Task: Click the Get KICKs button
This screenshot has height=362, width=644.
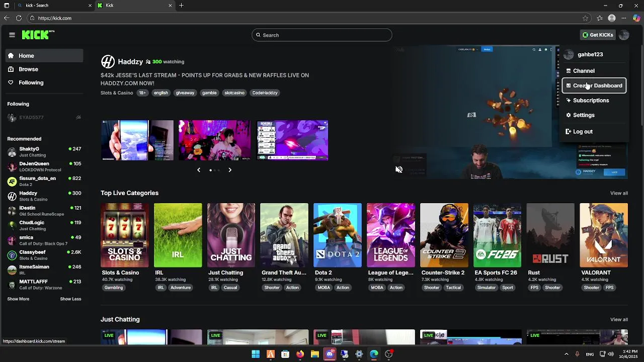Action: (598, 35)
